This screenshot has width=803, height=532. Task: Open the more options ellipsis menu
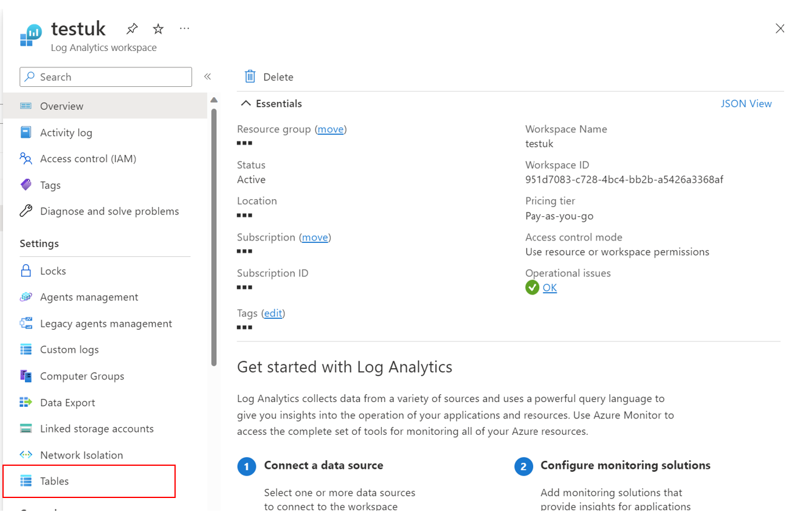point(185,29)
